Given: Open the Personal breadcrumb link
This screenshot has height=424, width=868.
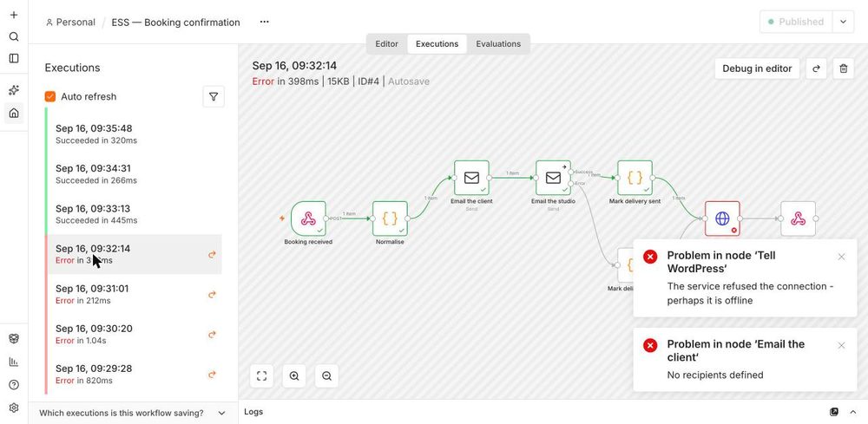Looking at the screenshot, I should pyautogui.click(x=70, y=23).
